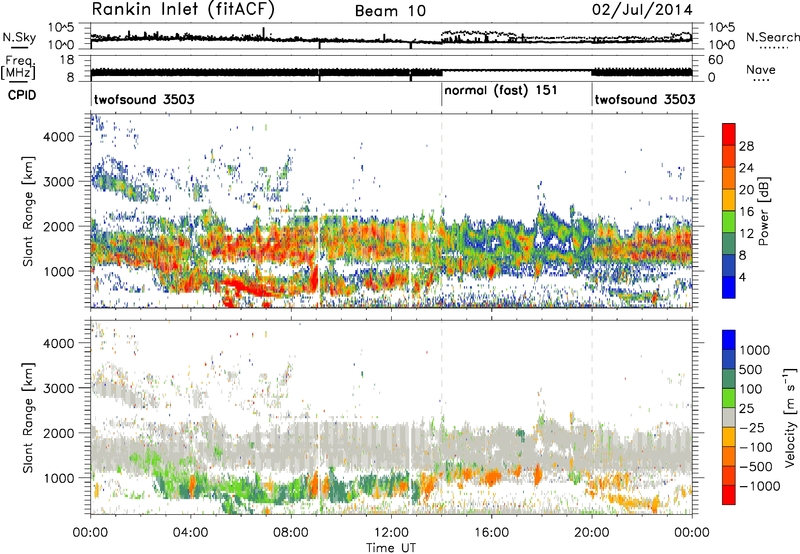Image resolution: width=800 pixels, height=554 pixels.
Task: Click the first 'twofsound 3503' label at 00:00
Action: pyautogui.click(x=144, y=99)
